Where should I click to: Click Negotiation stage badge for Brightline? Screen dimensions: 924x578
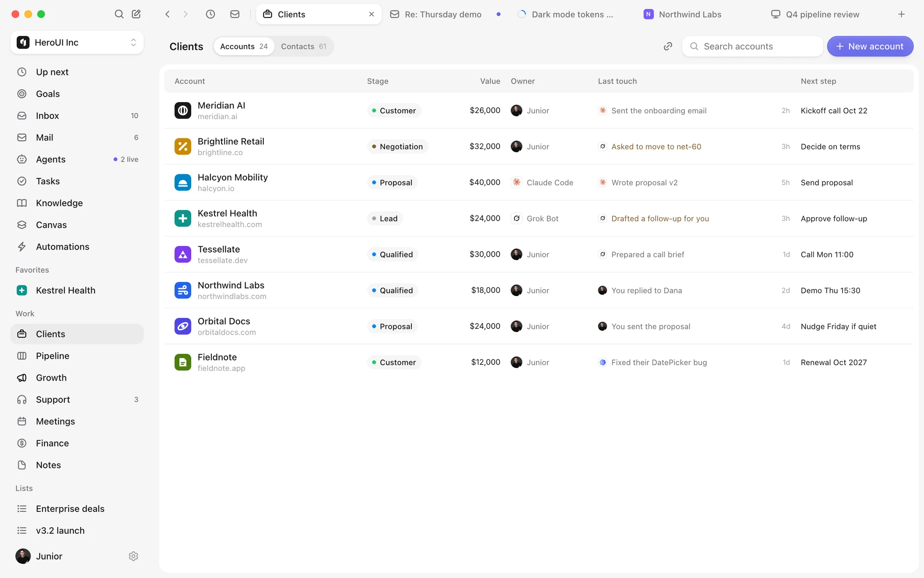pyautogui.click(x=397, y=146)
